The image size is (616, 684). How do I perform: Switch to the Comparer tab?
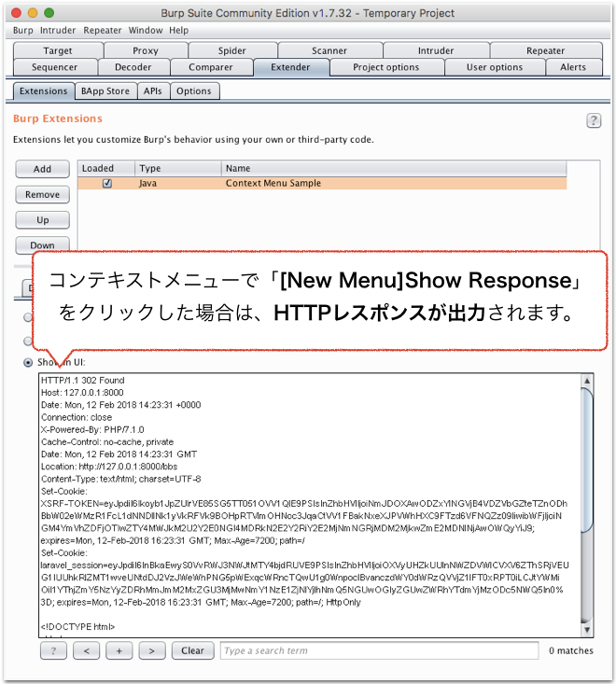tap(211, 67)
